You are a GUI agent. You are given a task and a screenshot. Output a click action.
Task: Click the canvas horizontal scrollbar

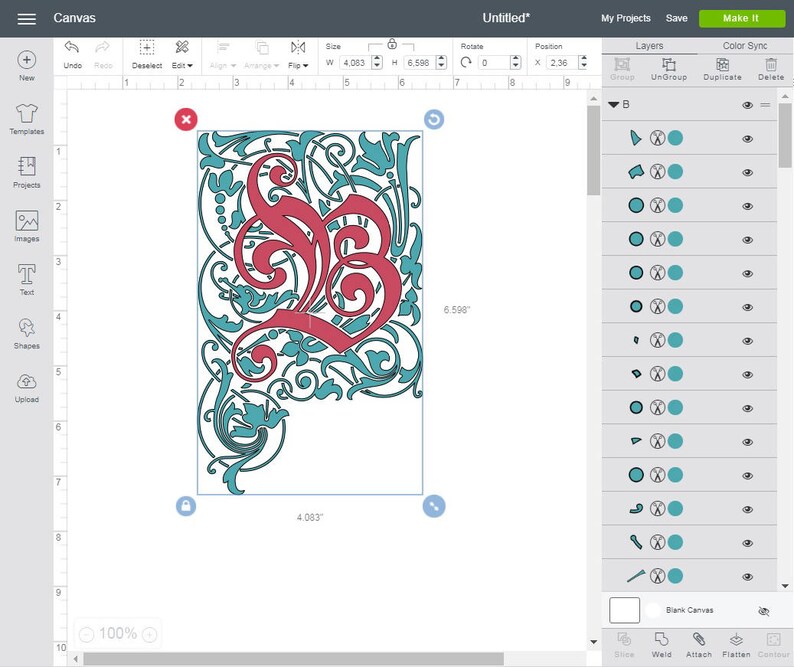point(294,658)
